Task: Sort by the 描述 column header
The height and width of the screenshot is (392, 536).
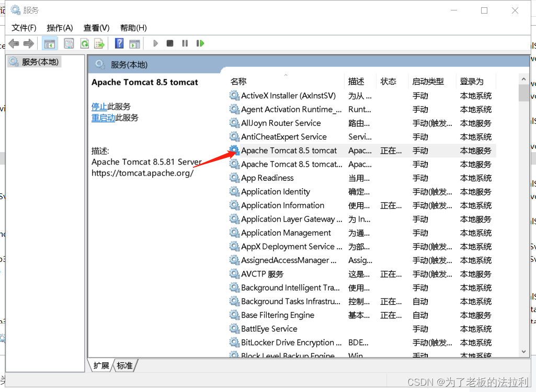Action: click(356, 82)
